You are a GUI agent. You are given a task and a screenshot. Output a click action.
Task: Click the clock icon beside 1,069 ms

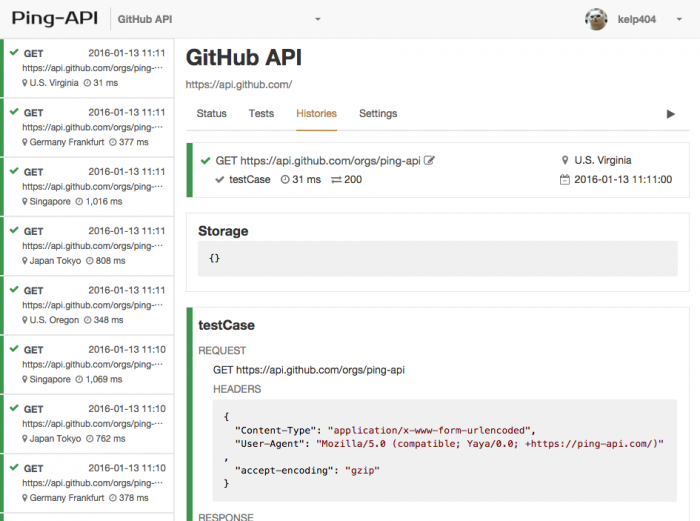click(79, 379)
